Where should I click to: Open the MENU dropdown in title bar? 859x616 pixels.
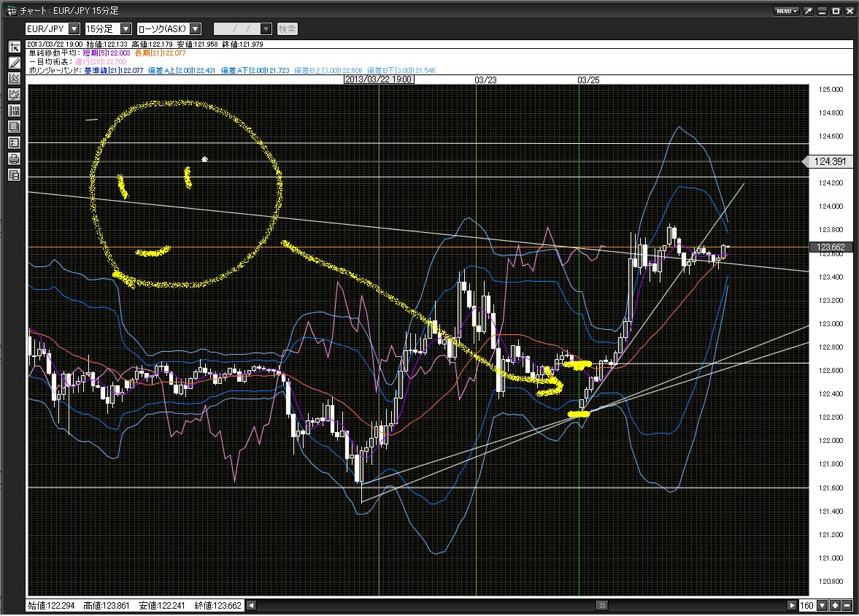[x=786, y=11]
